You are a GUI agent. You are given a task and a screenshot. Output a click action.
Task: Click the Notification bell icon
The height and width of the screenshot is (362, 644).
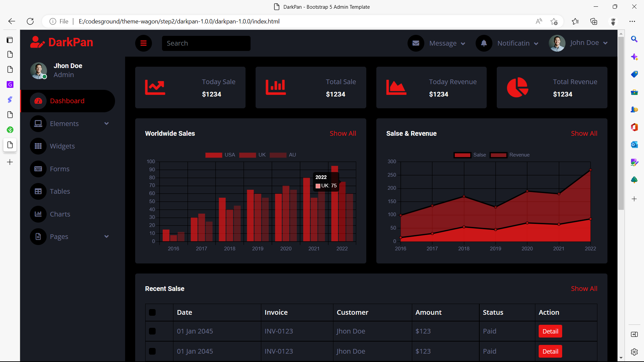[x=484, y=43]
